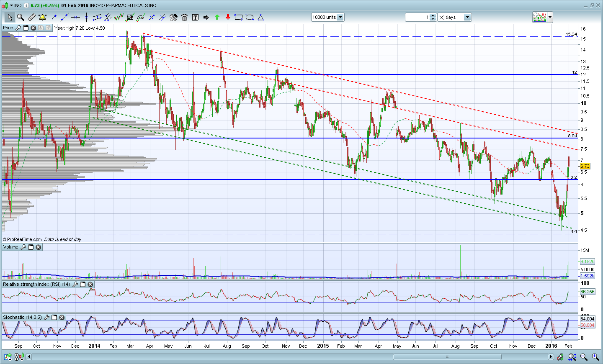The height and width of the screenshot is (364, 603).
Task: Select the cursor pointer tool
Action: click(x=10, y=17)
